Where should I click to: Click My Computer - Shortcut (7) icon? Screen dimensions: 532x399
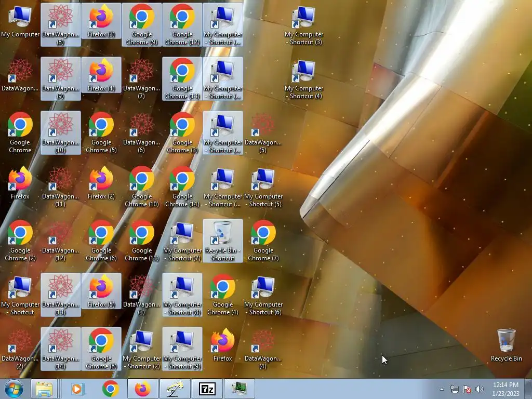pyautogui.click(x=182, y=241)
